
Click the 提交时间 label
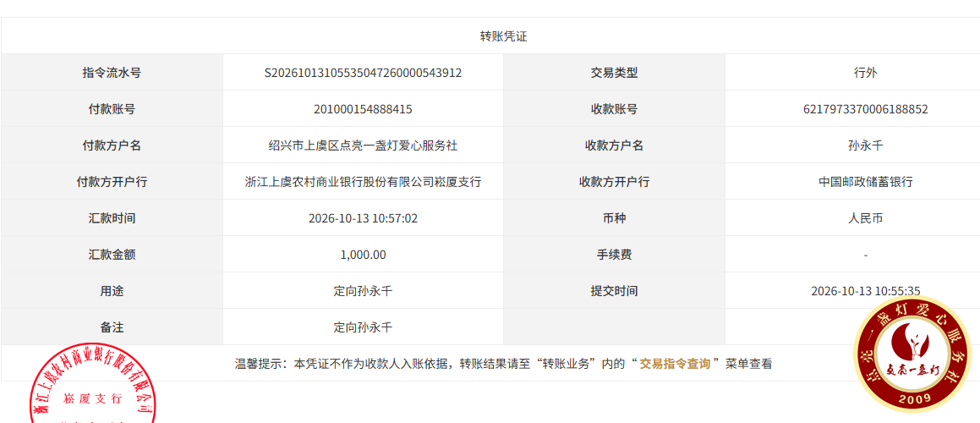pyautogui.click(x=615, y=290)
